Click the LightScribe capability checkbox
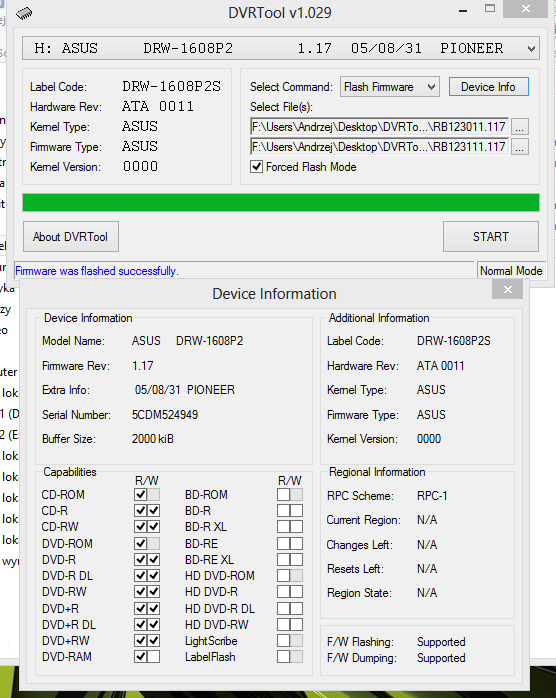Screen dimensions: 556x698 [283, 641]
